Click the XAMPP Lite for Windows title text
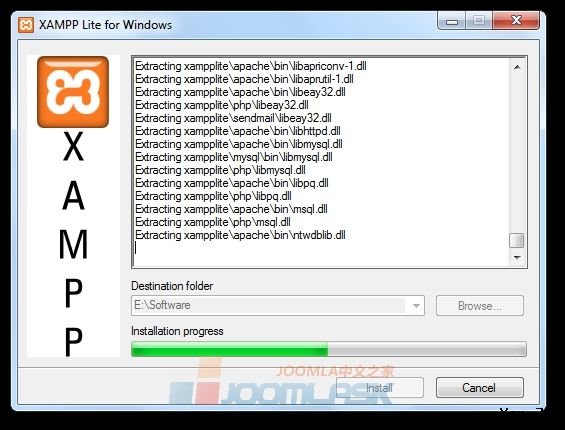Screen dimensions: 565x430 (x=105, y=25)
